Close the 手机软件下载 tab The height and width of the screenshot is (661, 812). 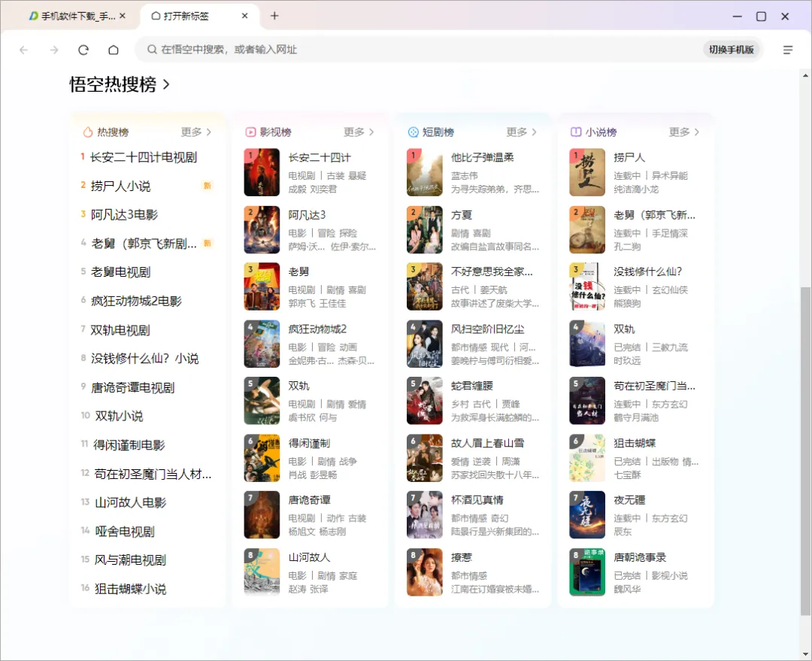pos(123,16)
